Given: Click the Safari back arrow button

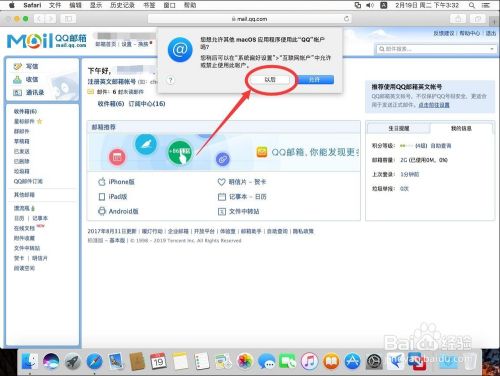Looking at the screenshot, I should tap(39, 19).
